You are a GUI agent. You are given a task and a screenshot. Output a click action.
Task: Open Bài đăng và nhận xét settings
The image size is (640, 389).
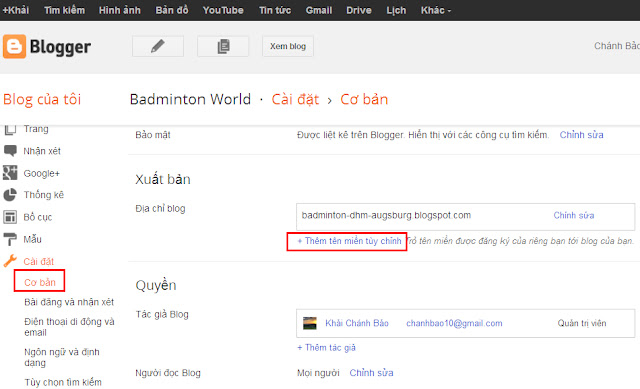[69, 302]
